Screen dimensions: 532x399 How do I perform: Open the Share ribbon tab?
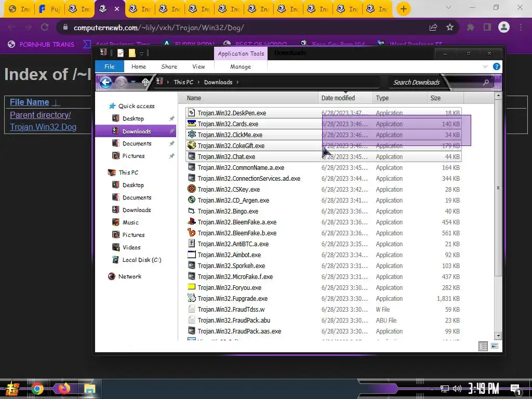[x=169, y=66]
